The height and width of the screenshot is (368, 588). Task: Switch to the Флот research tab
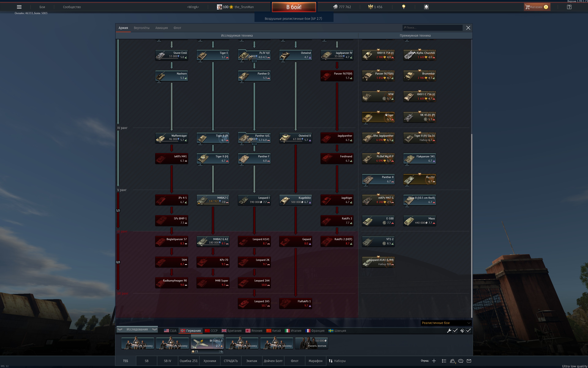(x=177, y=28)
